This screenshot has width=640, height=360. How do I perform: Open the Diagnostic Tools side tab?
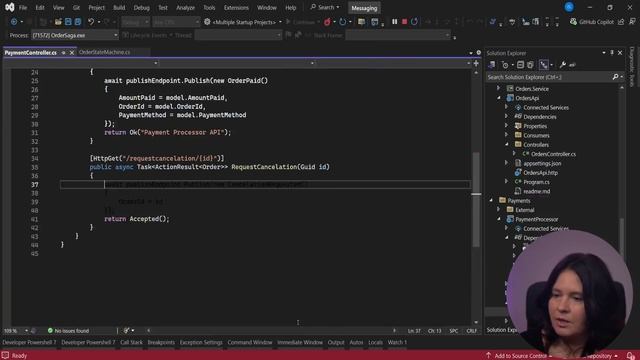(632, 67)
